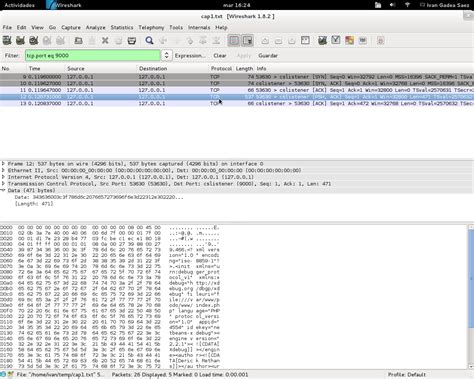The height and width of the screenshot is (379, 474).
Task: Go forward in packet history icon
Action: click(x=176, y=41)
